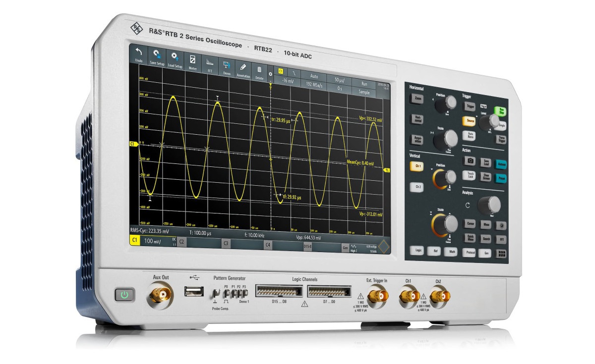Viewport: 595px width, 364px height.
Task: Toggle the Math key
Action: point(452,252)
